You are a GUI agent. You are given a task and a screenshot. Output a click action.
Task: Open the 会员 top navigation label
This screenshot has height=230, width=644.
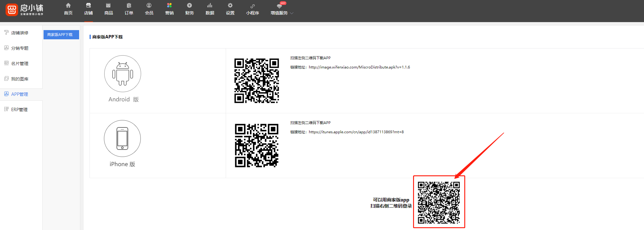click(149, 13)
